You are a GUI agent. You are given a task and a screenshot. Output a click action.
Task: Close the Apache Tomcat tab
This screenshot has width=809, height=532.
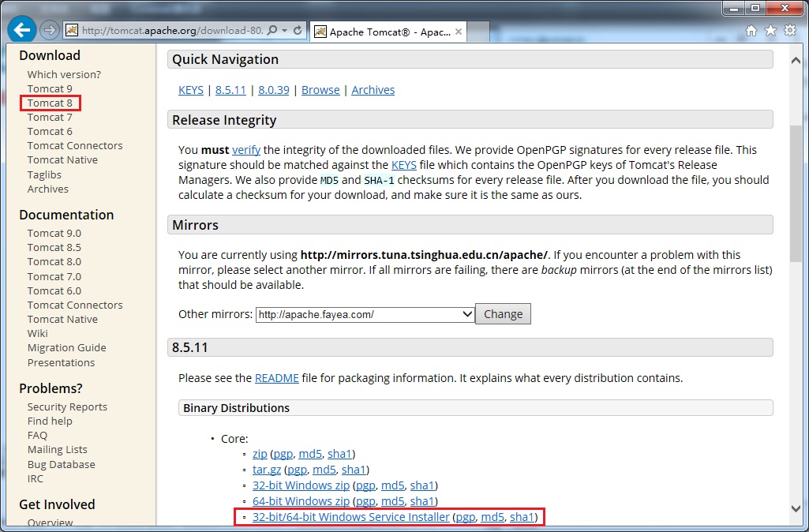coord(458,32)
